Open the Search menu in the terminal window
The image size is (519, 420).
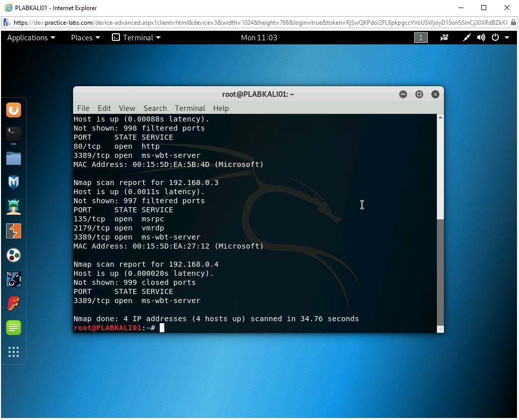pos(155,108)
